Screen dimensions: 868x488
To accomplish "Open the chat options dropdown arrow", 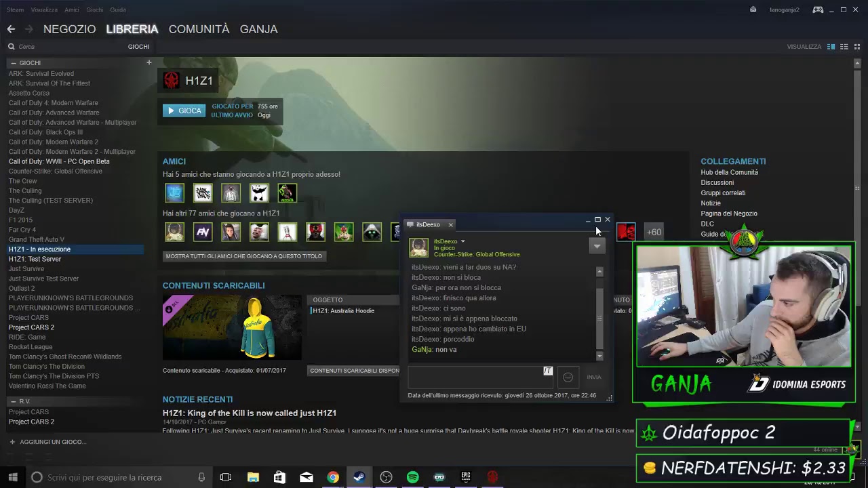I will (x=597, y=246).
